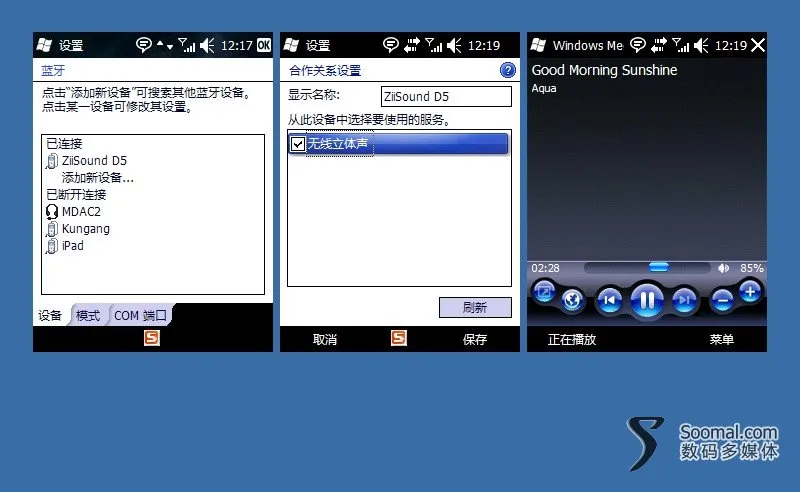Open Sogou input icon in Bluetooth screen
The image size is (800, 492).
[x=152, y=338]
